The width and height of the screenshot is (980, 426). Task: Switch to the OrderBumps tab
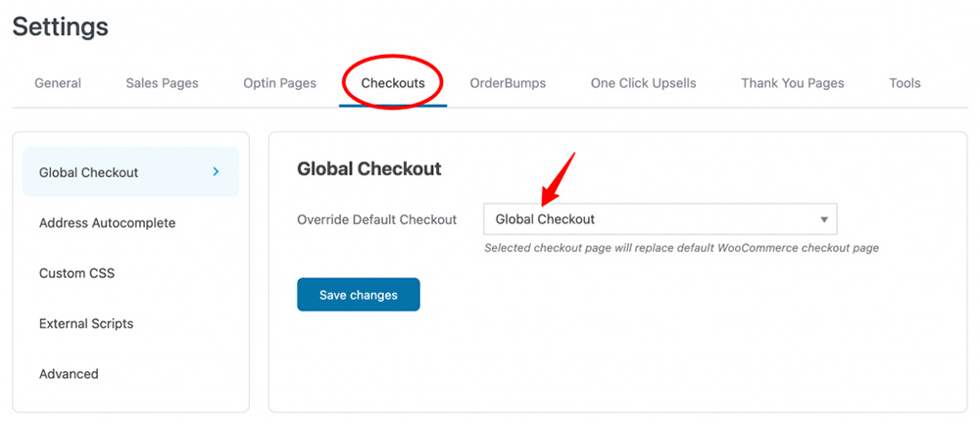(x=508, y=83)
